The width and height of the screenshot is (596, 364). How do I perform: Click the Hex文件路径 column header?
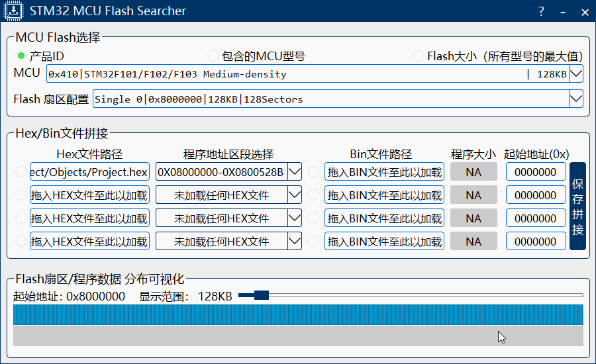(x=89, y=154)
